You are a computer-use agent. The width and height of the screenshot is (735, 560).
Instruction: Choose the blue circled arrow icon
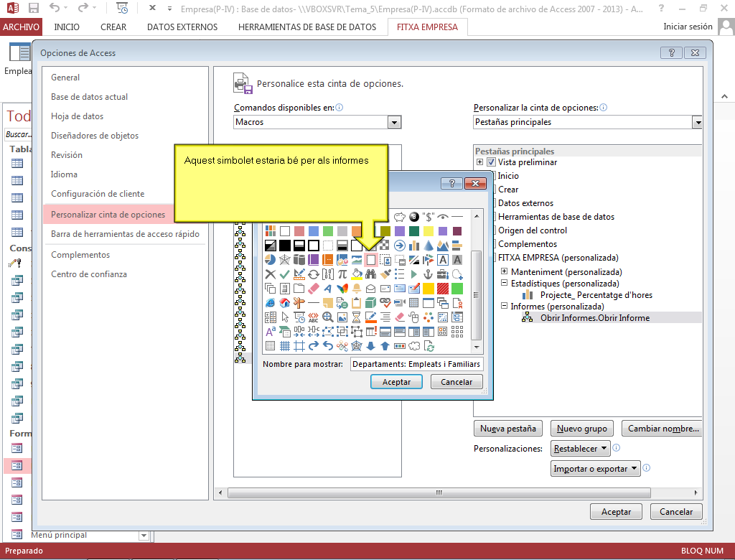tap(399, 246)
